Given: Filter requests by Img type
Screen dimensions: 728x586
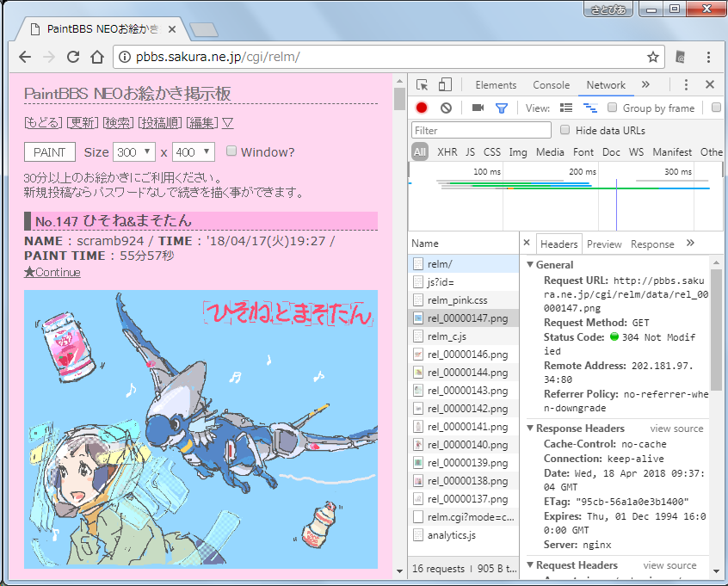Looking at the screenshot, I should point(518,152).
